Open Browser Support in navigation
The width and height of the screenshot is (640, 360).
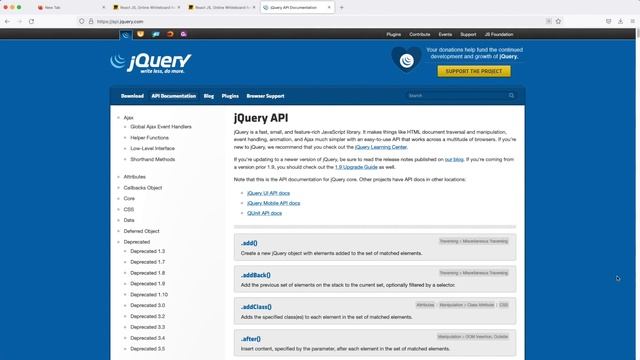point(265,96)
